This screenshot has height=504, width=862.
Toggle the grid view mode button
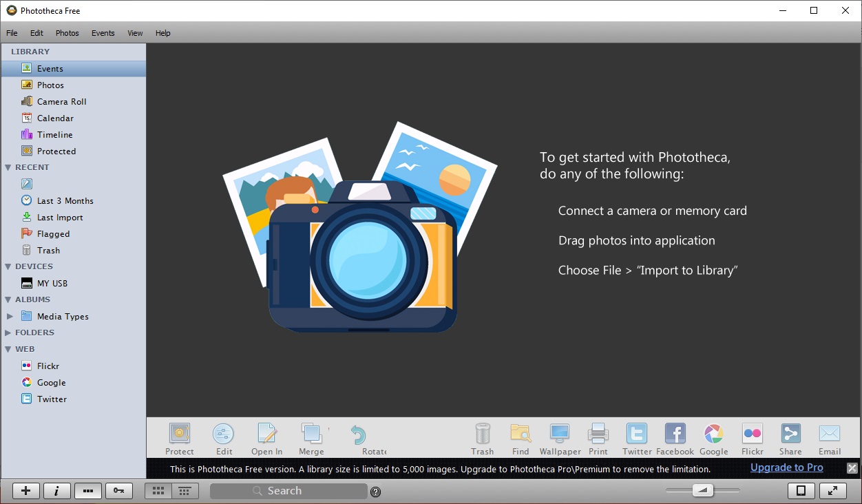pyautogui.click(x=158, y=491)
